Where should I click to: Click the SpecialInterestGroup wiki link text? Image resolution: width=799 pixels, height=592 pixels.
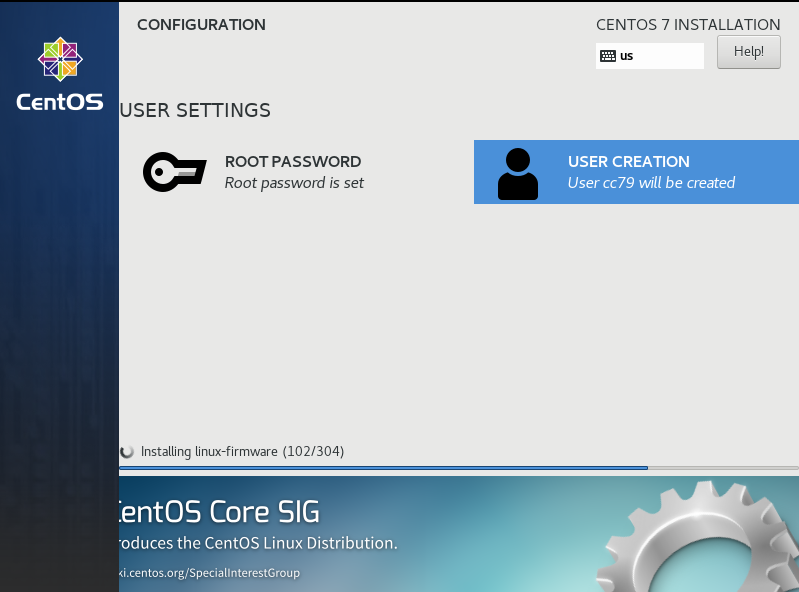tap(209, 573)
